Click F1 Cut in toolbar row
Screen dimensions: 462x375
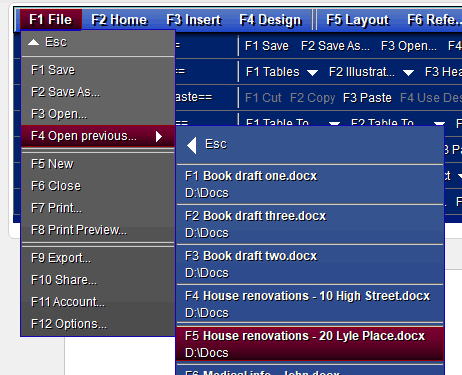point(263,98)
